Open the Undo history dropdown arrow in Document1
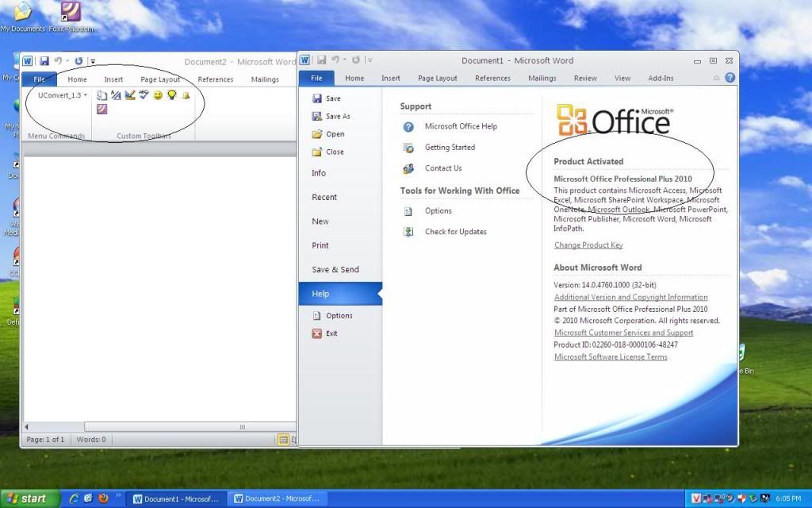The image size is (812, 508). (345, 60)
